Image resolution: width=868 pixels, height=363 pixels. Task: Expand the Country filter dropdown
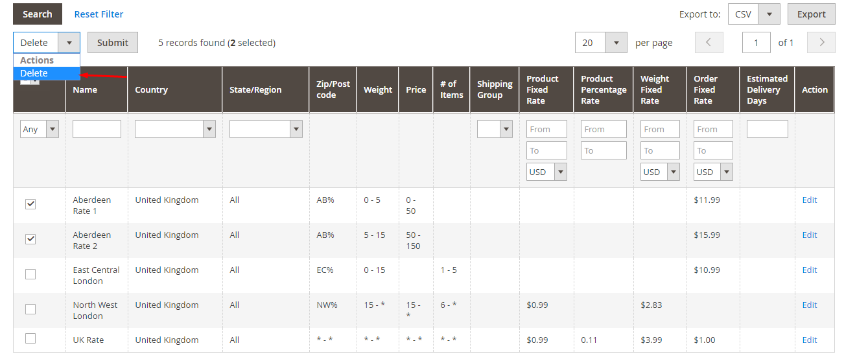click(209, 129)
